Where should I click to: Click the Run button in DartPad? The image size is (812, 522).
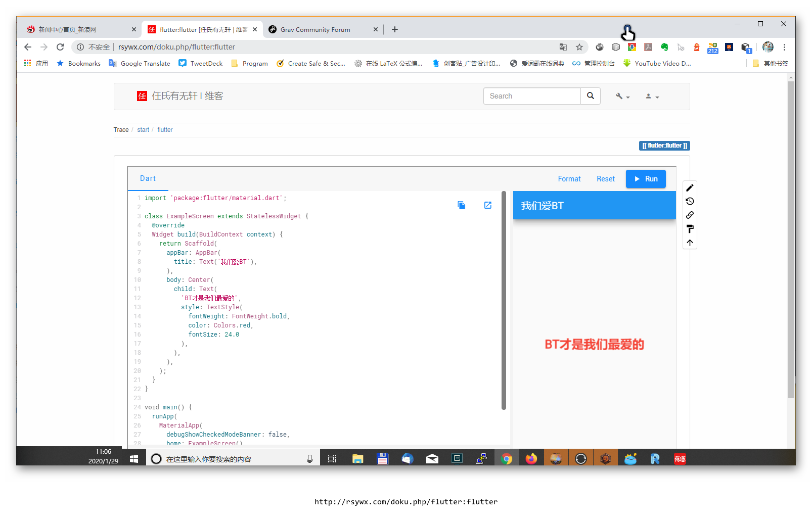click(646, 179)
